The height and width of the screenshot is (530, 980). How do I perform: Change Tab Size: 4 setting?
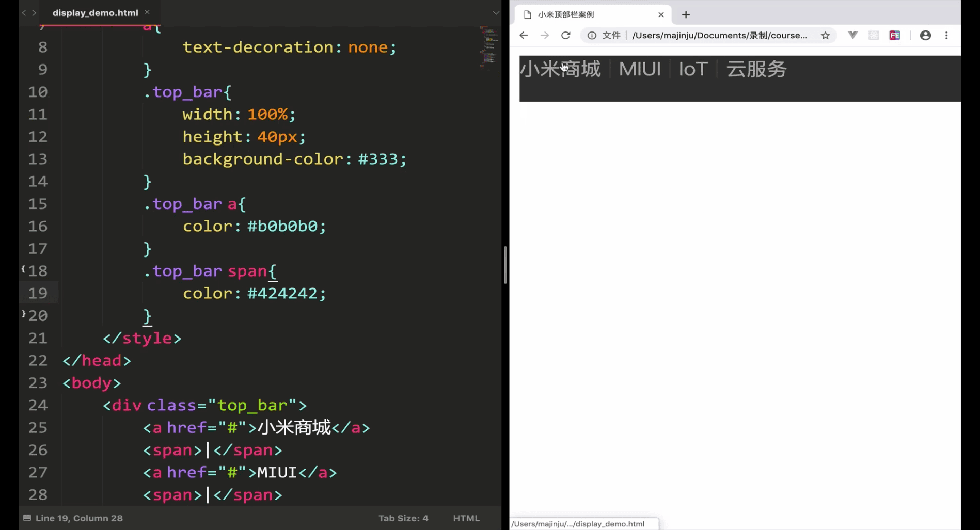coord(403,518)
